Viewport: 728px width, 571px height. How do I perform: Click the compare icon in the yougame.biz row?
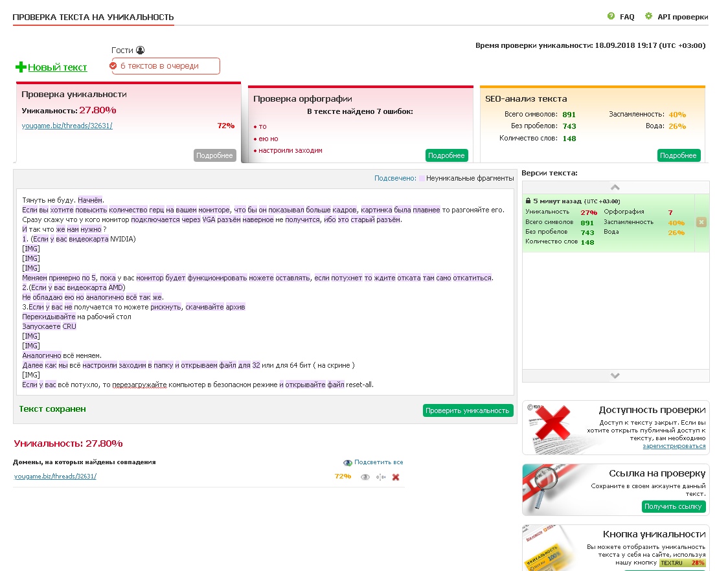(x=381, y=477)
